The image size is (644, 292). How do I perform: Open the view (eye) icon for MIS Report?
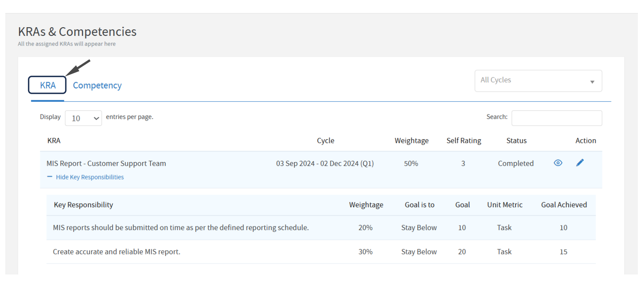(558, 163)
